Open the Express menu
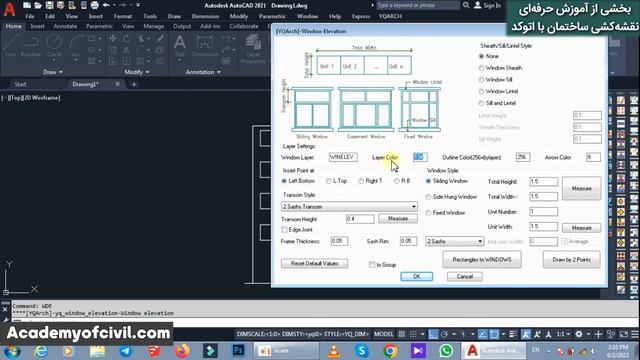 click(x=361, y=16)
